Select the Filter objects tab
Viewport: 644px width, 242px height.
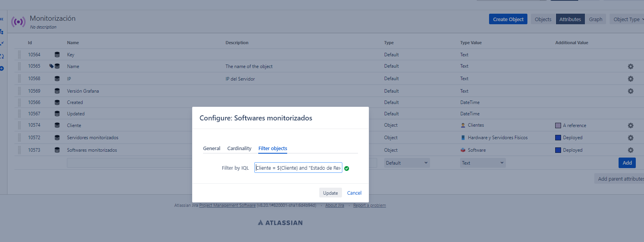273,148
